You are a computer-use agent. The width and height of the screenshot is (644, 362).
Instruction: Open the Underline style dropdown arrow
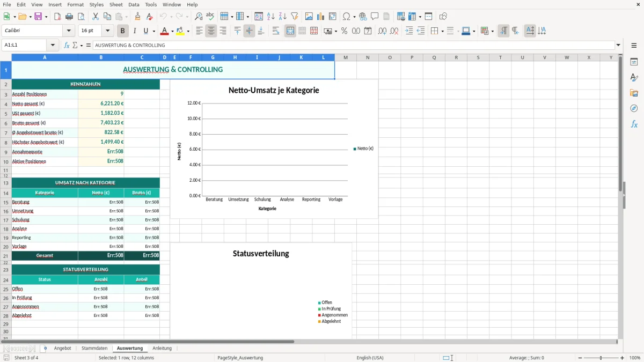153,31
